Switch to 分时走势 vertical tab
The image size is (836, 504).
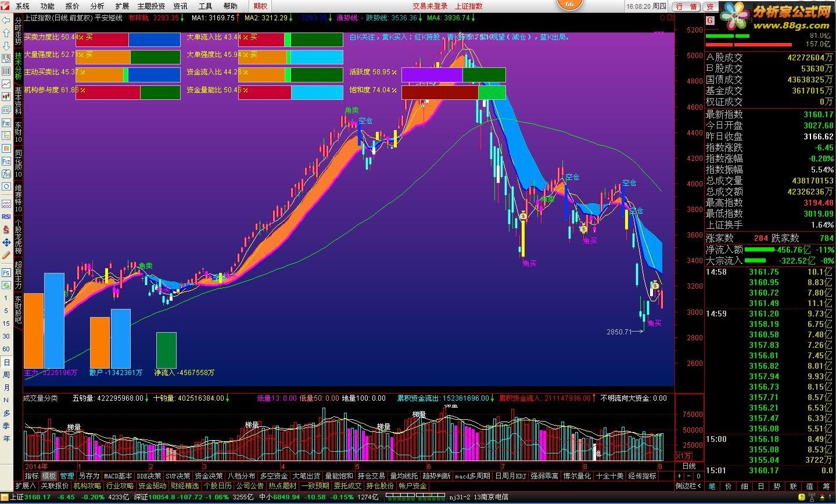(x=18, y=32)
